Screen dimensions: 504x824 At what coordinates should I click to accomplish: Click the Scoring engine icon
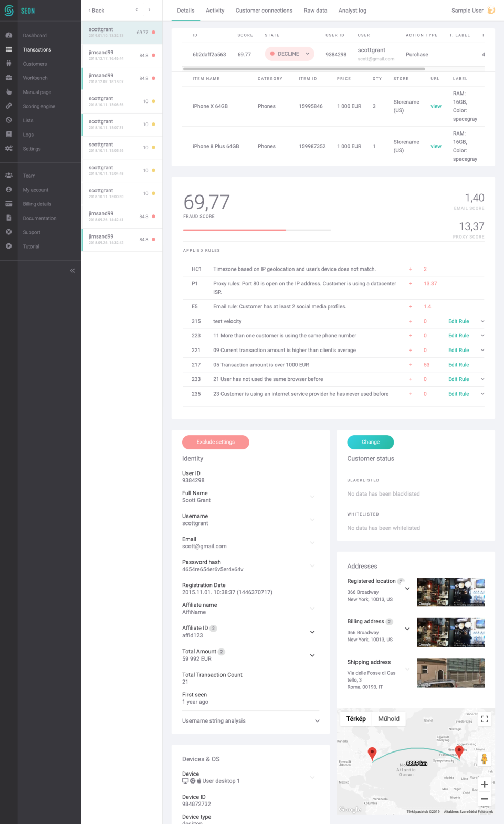9,106
